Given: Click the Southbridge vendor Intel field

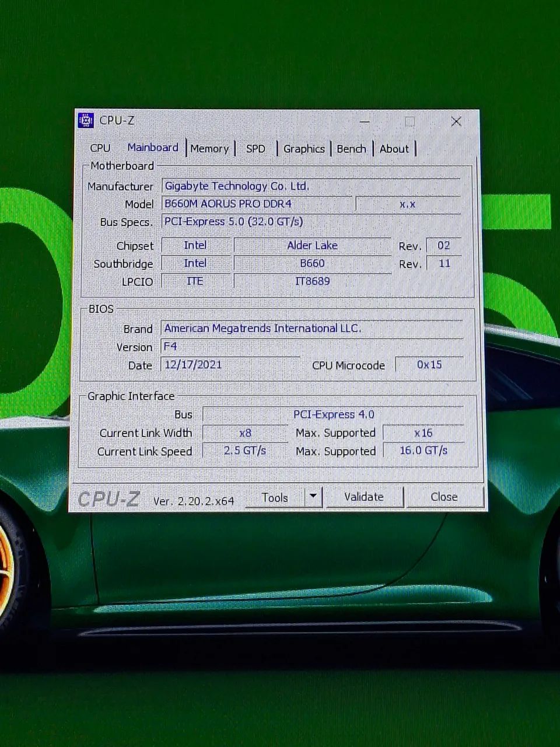Looking at the screenshot, I should coord(195,264).
